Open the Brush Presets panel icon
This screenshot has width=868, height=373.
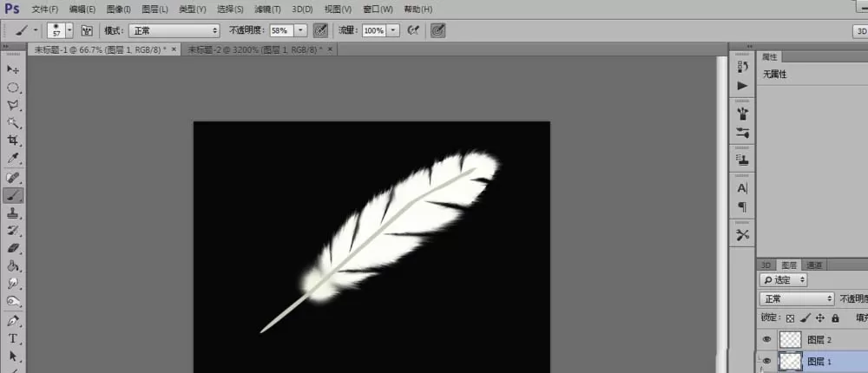742,114
